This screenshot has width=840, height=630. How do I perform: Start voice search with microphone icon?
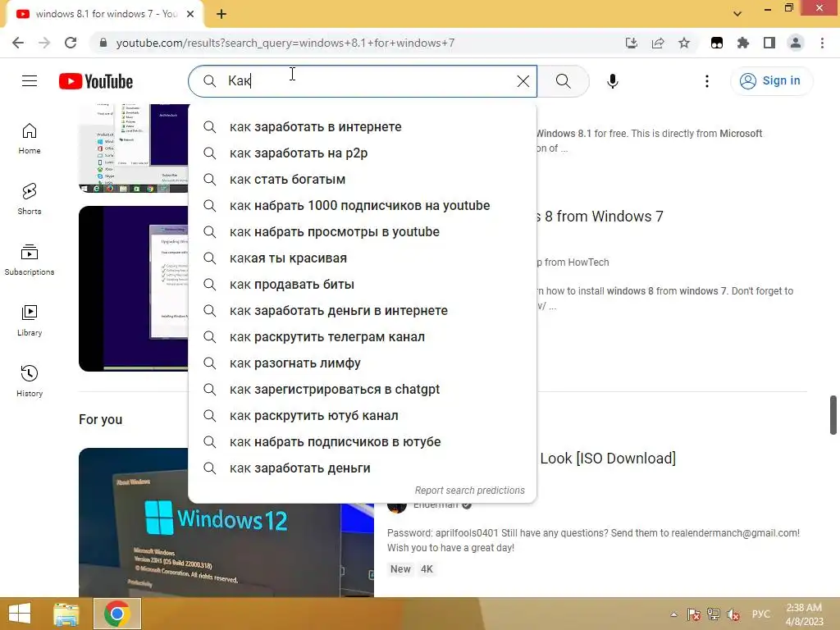point(612,81)
